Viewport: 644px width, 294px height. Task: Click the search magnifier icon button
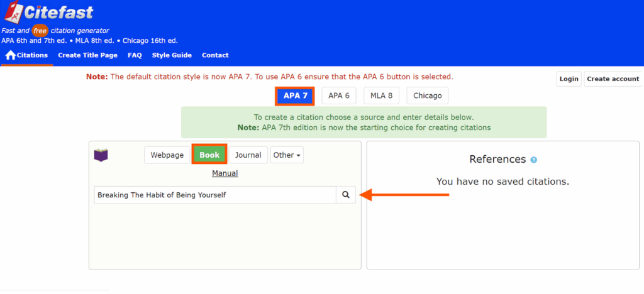click(x=346, y=195)
